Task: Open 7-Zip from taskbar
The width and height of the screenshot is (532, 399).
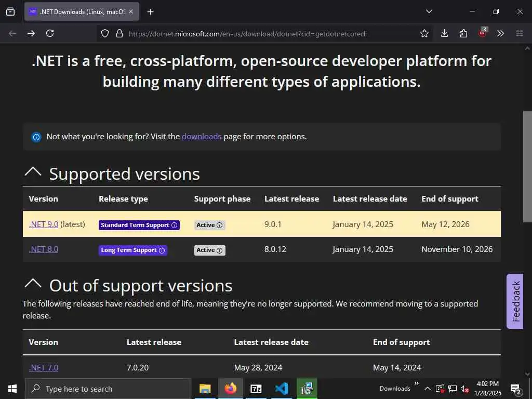Action: click(x=256, y=389)
